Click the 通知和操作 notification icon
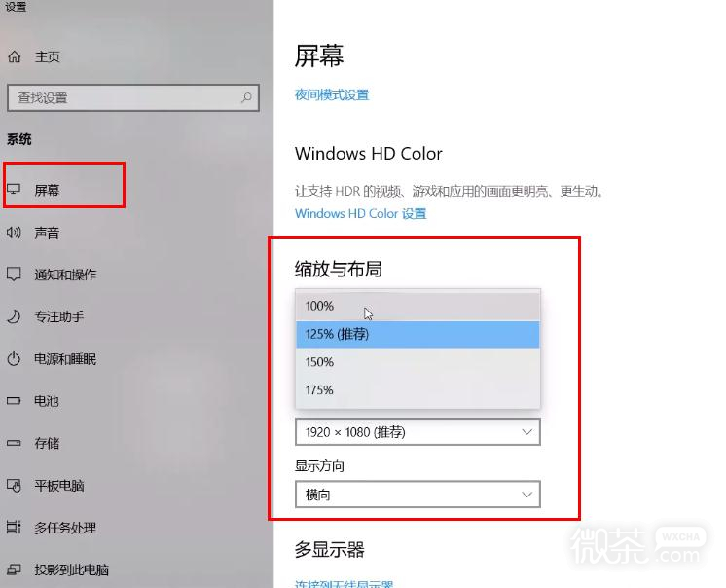This screenshot has height=588, width=726. pyautogui.click(x=14, y=275)
